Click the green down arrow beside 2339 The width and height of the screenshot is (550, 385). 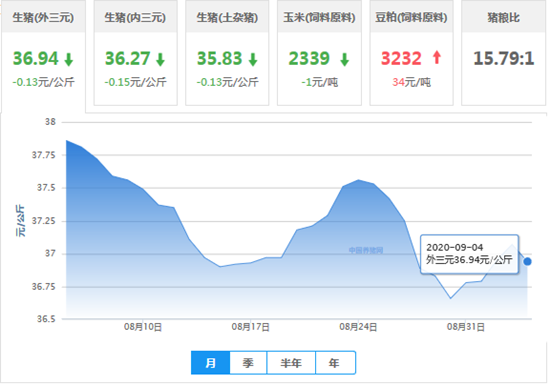(x=345, y=59)
